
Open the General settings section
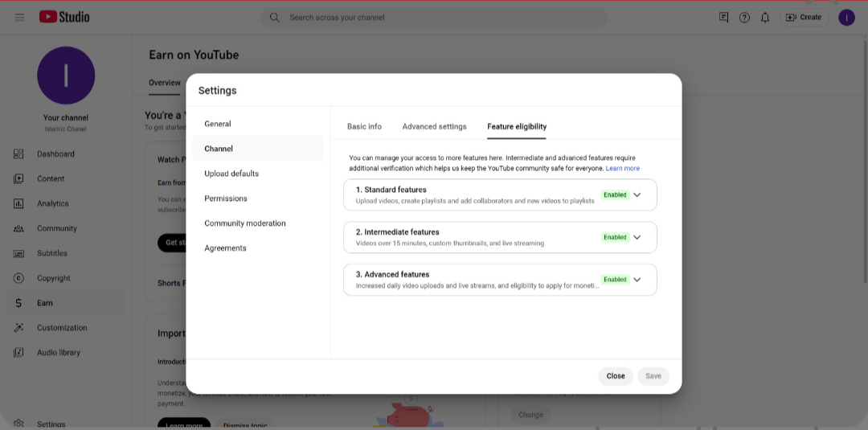[x=258, y=124]
